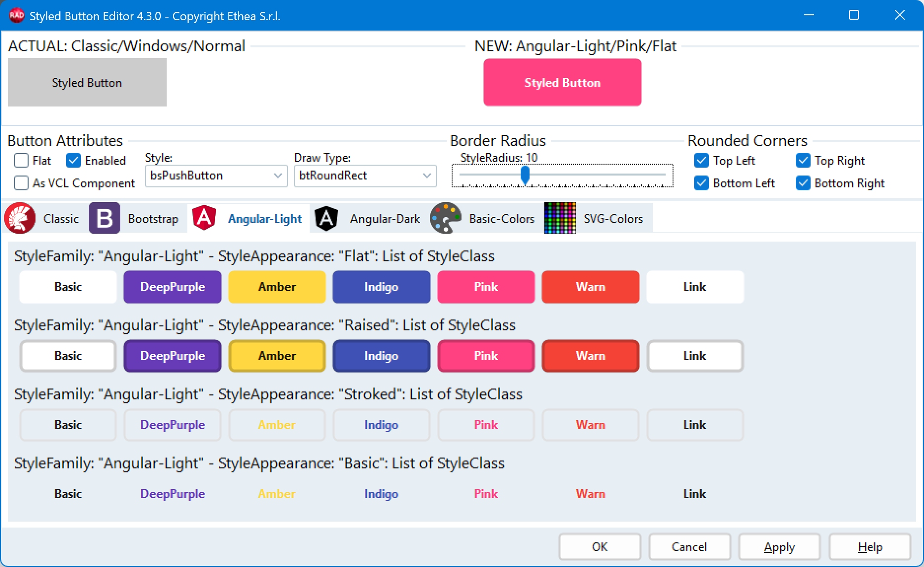Select Basic-appearance Pink text button
Viewport: 924px width, 567px height.
[486, 494]
